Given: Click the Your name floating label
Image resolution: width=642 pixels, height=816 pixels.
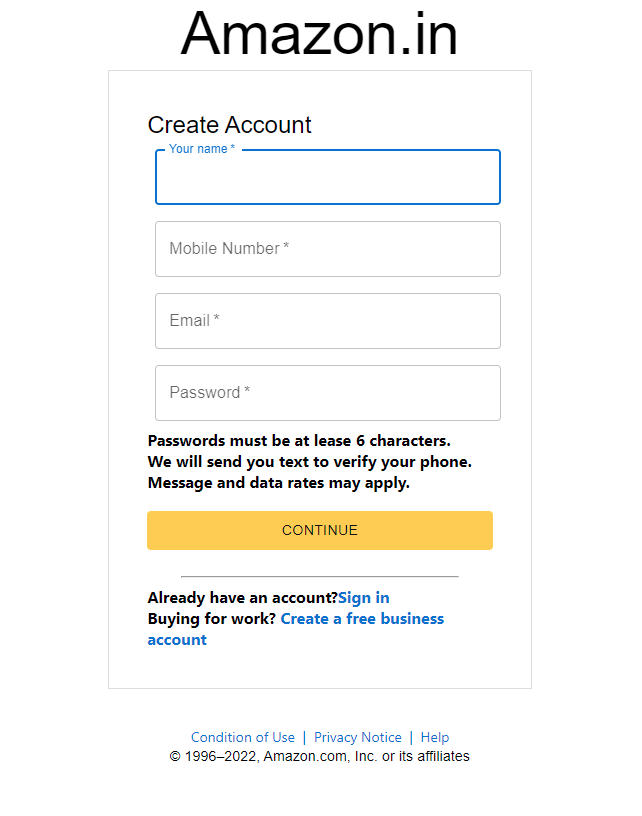Looking at the screenshot, I should pyautogui.click(x=200, y=148).
